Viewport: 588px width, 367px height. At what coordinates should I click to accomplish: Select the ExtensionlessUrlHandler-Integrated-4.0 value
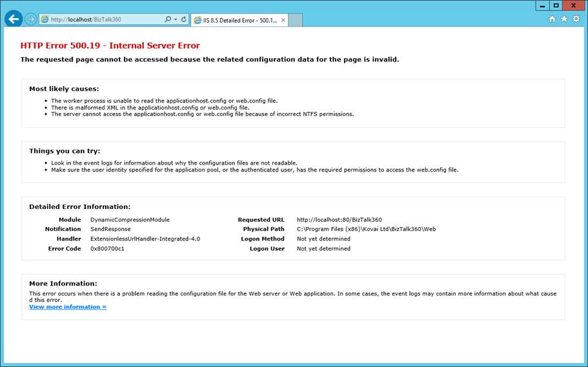(x=145, y=239)
